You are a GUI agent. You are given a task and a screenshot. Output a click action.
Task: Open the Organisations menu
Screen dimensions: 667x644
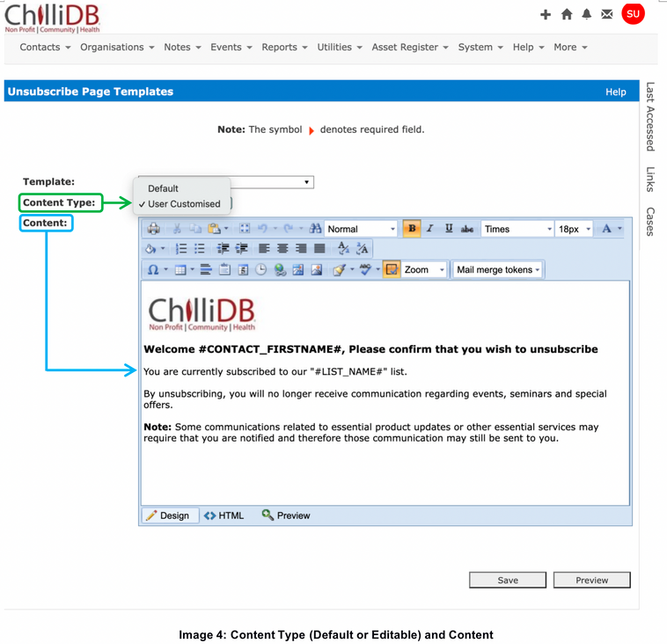(x=117, y=47)
